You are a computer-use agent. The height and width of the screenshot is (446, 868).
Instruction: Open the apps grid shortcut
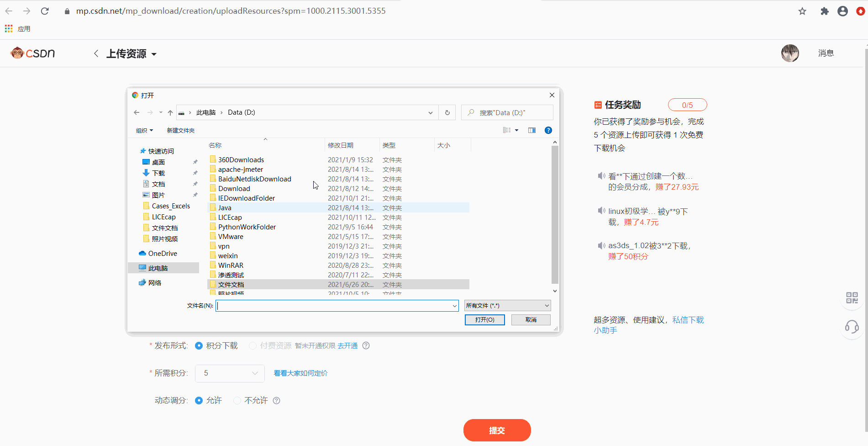point(9,29)
